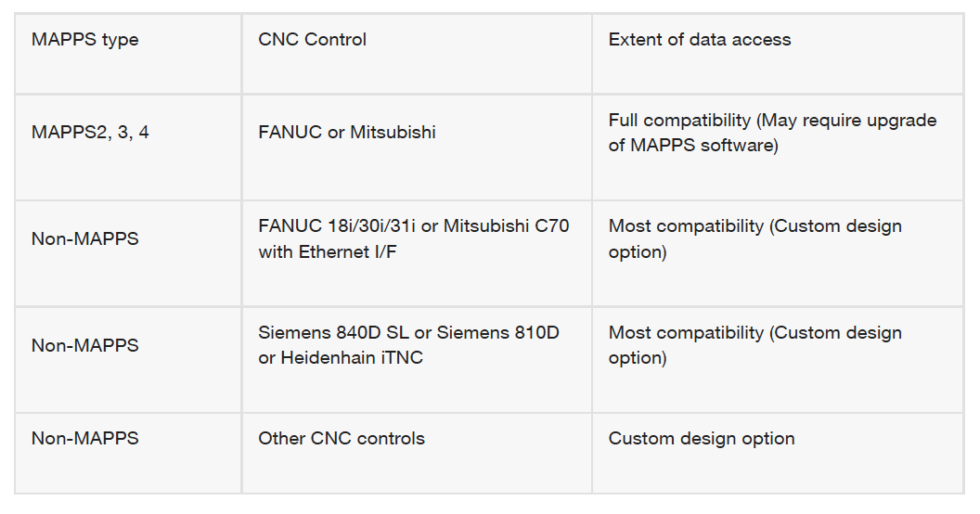This screenshot has height=514, width=980.
Task: Click the "FANUC or Mitsubishi" cell
Action: [346, 132]
